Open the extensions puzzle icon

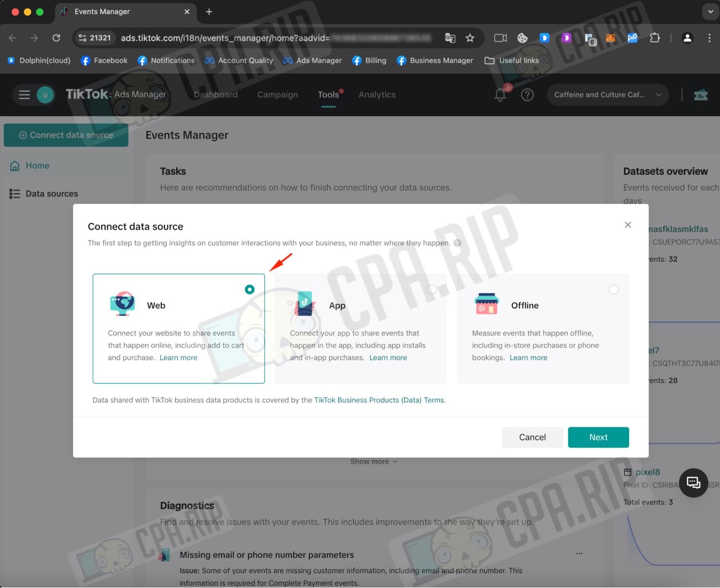655,38
